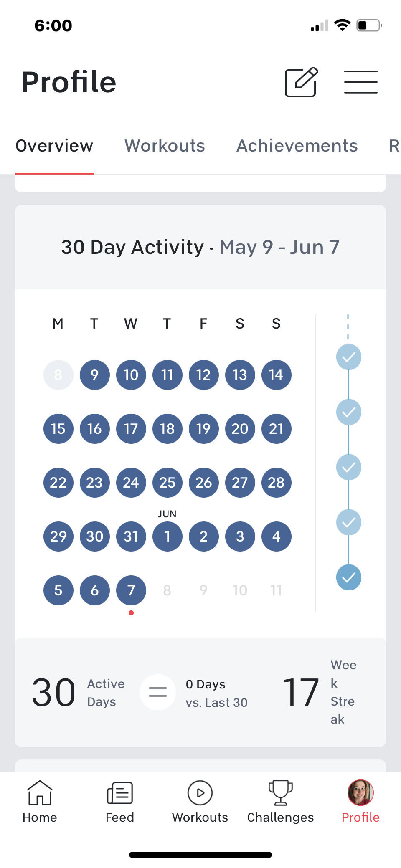Tap the third week streak checkmark
Image resolution: width=401 pixels, height=868 pixels.
[349, 467]
